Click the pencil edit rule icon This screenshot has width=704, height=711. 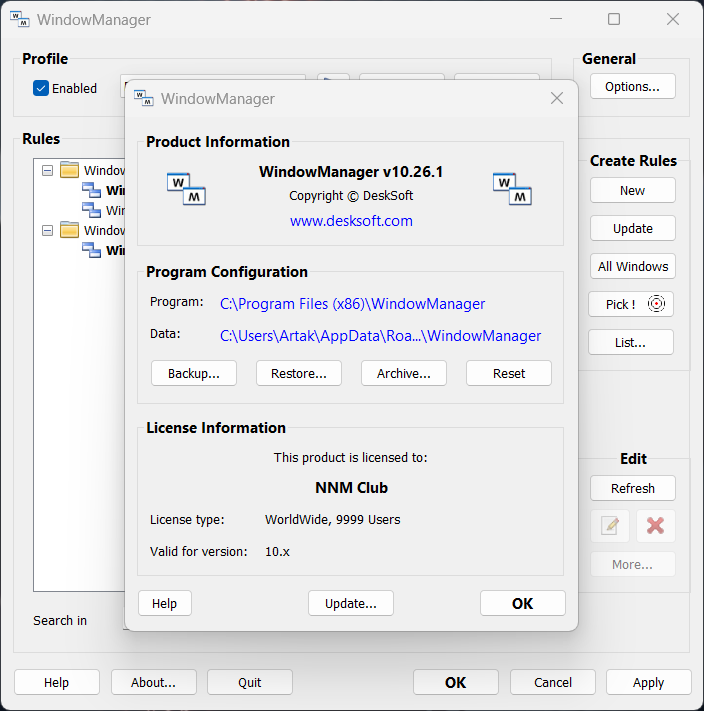[610, 526]
